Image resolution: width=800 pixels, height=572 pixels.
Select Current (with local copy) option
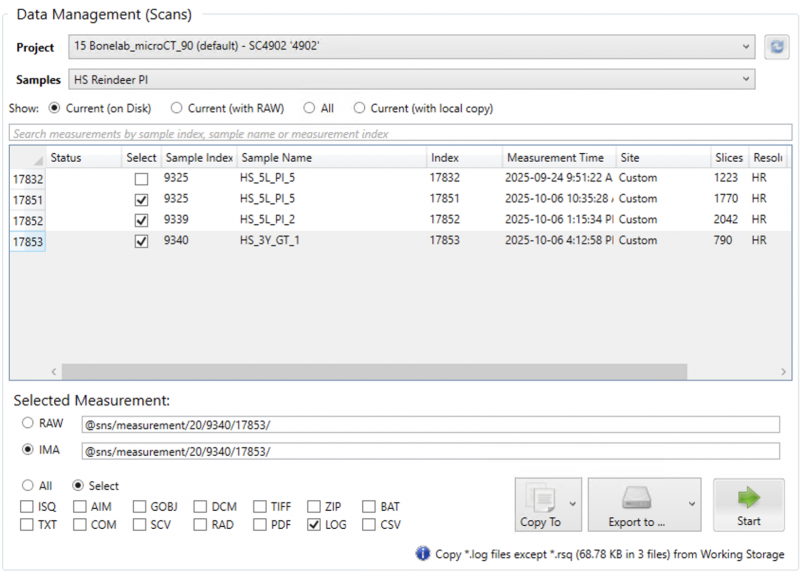(x=360, y=108)
